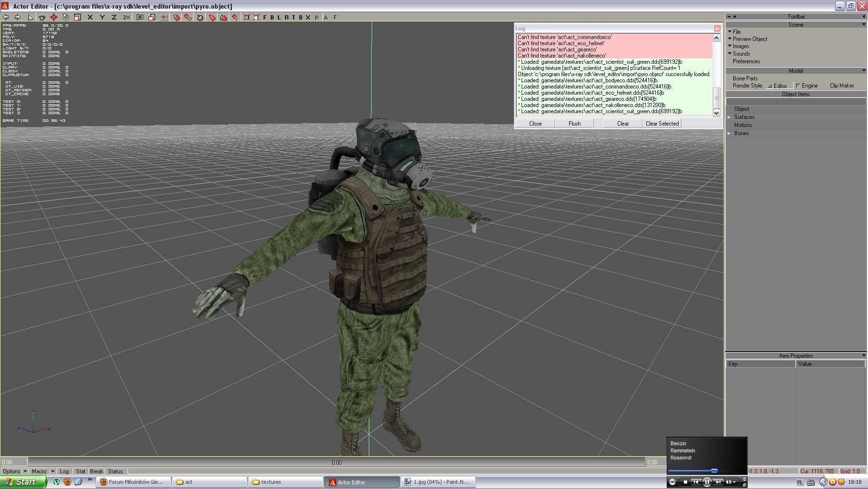
Task: Toggle the Stat display button
Action: point(80,471)
